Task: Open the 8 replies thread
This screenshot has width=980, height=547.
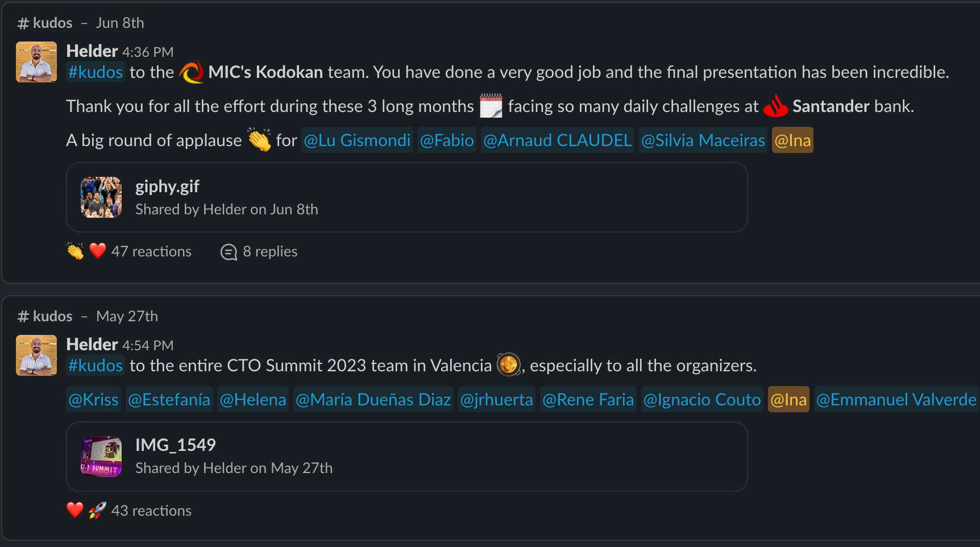Action: (259, 251)
